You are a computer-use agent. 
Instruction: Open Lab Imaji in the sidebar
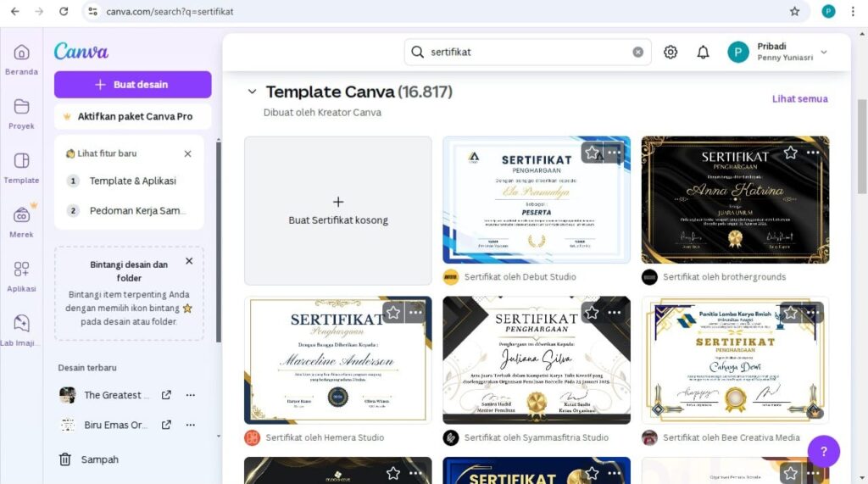[21, 331]
